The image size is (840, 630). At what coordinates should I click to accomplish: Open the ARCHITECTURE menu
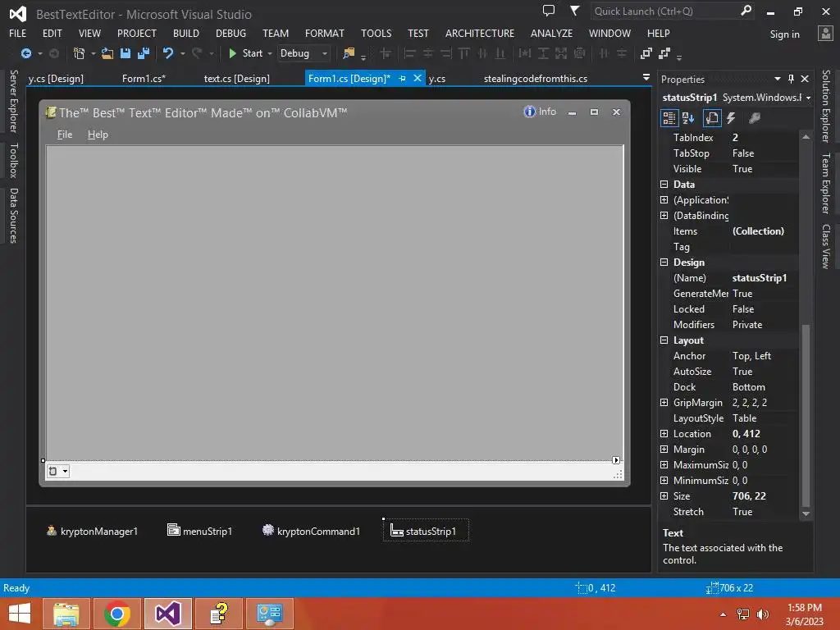click(479, 33)
